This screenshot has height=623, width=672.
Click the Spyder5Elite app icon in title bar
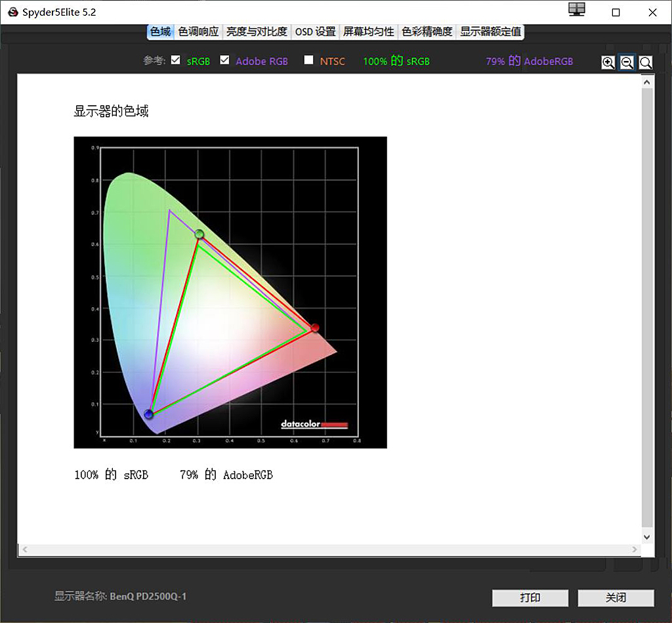pyautogui.click(x=12, y=12)
